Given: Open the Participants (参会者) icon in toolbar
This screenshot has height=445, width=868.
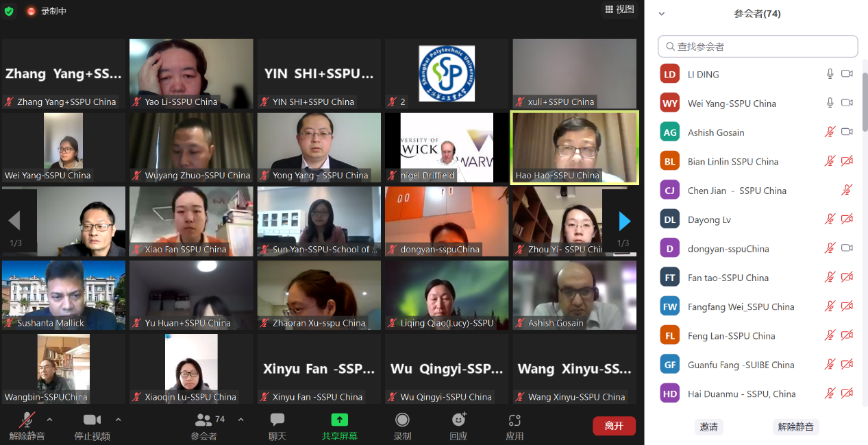Looking at the screenshot, I should (203, 420).
